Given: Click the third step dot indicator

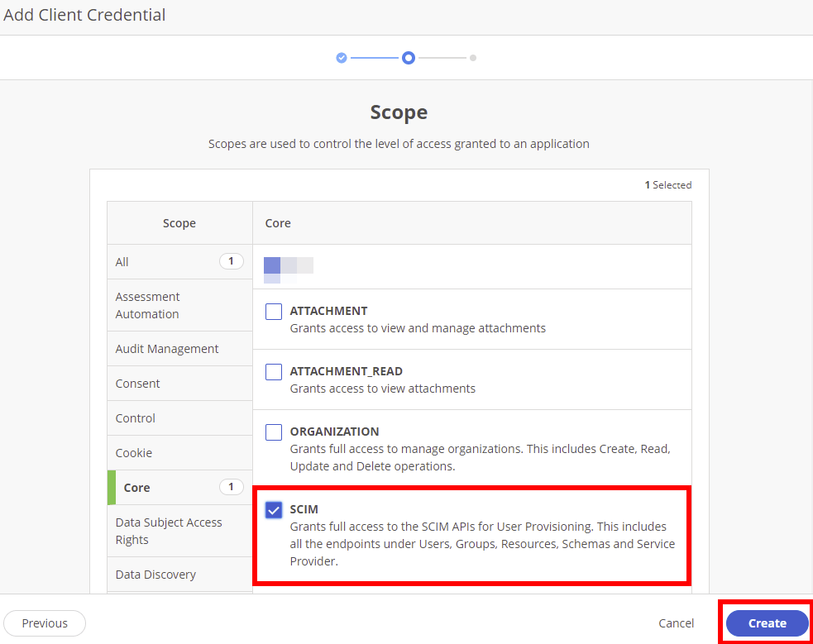Looking at the screenshot, I should pos(473,58).
